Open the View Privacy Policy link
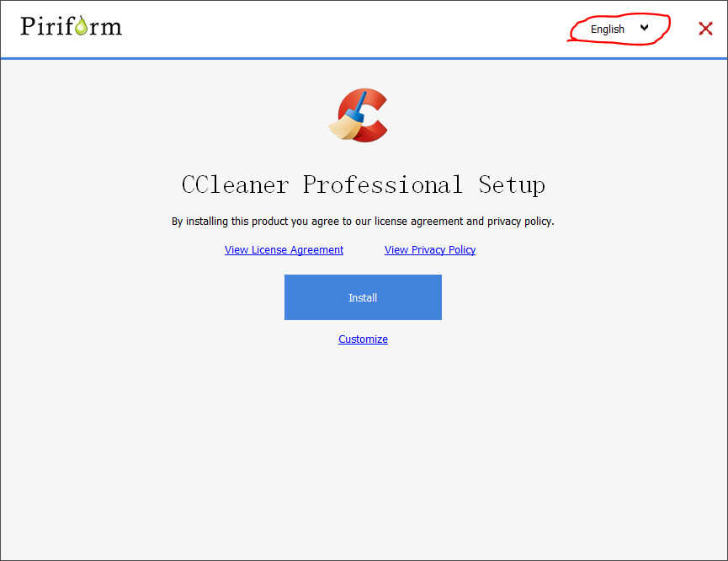 pos(430,250)
